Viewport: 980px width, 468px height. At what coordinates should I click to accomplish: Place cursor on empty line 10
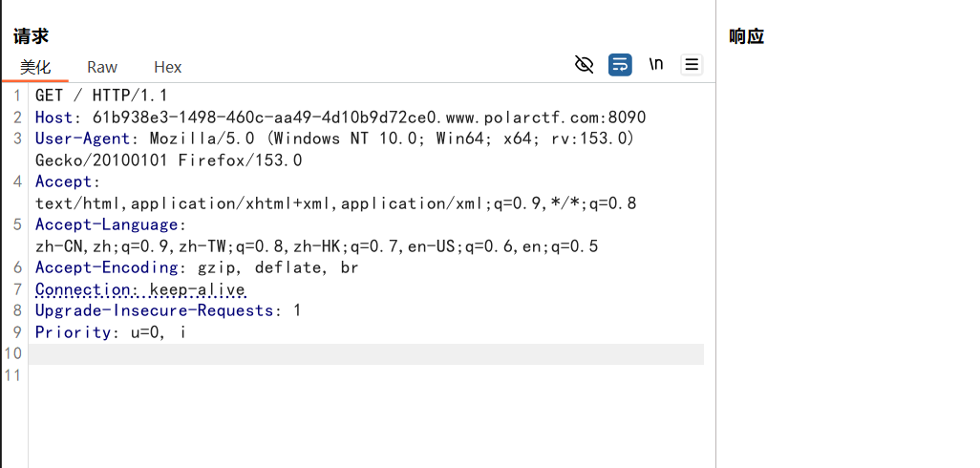[x=366, y=353]
